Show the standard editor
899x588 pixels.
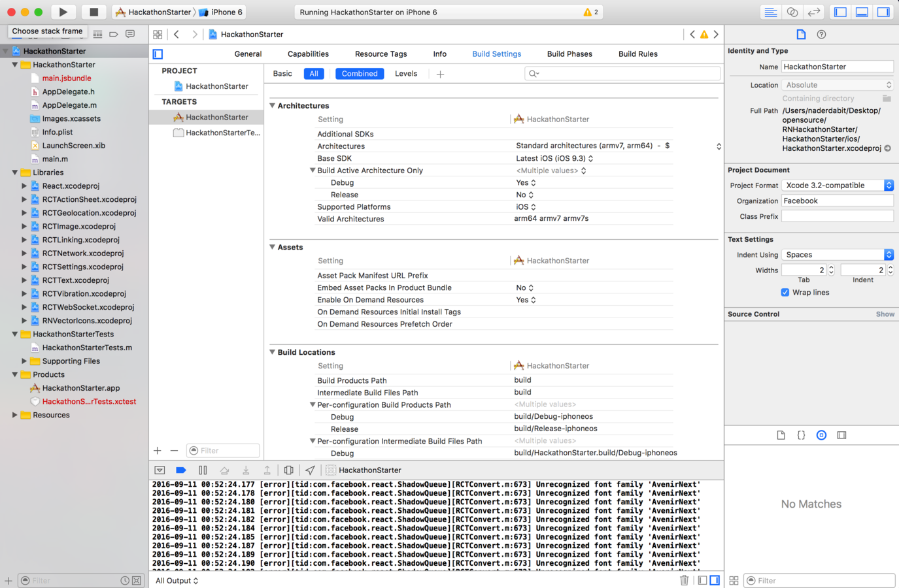click(x=771, y=12)
